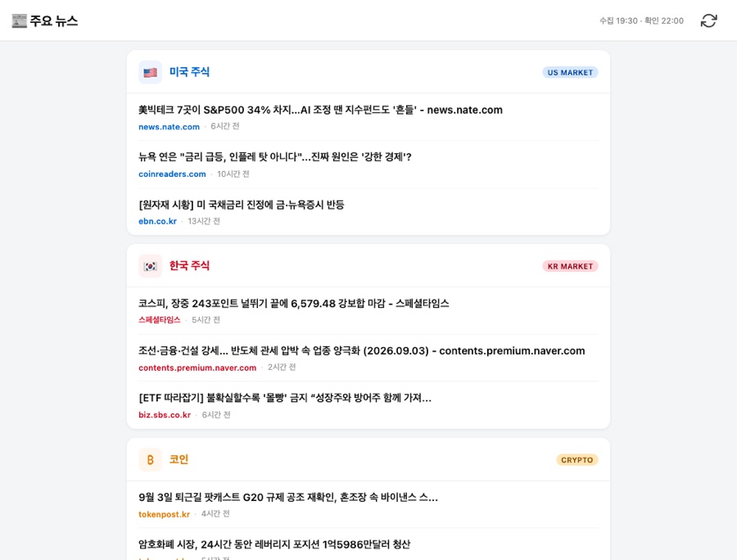Click the biz.sbs.co.kr source link
737x560 pixels.
point(165,415)
